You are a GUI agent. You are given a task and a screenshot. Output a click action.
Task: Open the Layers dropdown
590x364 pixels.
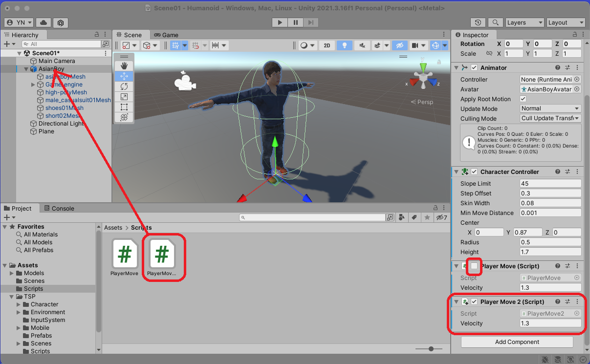coord(524,22)
